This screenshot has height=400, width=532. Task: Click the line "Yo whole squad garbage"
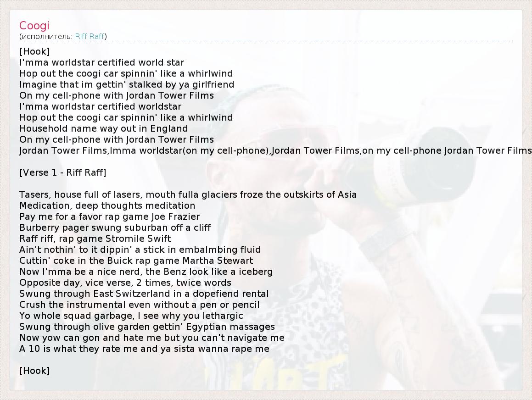(131, 316)
